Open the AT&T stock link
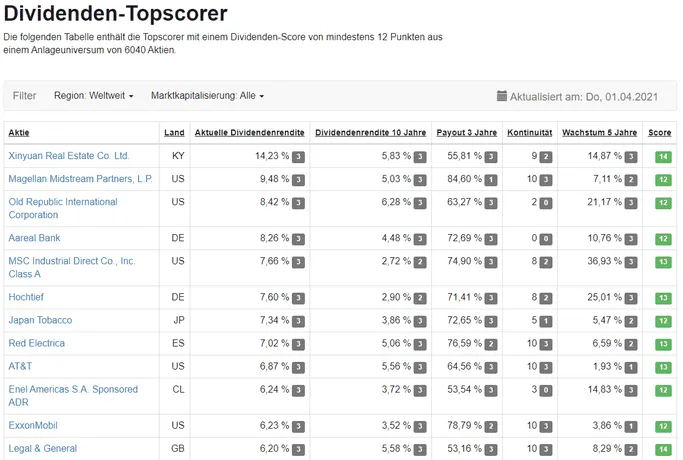Viewport: 683px width, 460px height. tap(20, 366)
